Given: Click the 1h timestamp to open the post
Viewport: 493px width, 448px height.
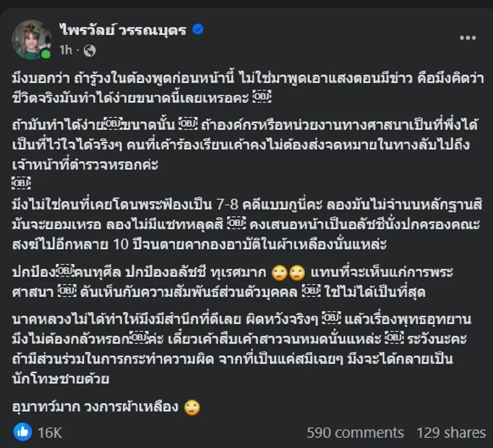Looking at the screenshot, I should point(67,50).
